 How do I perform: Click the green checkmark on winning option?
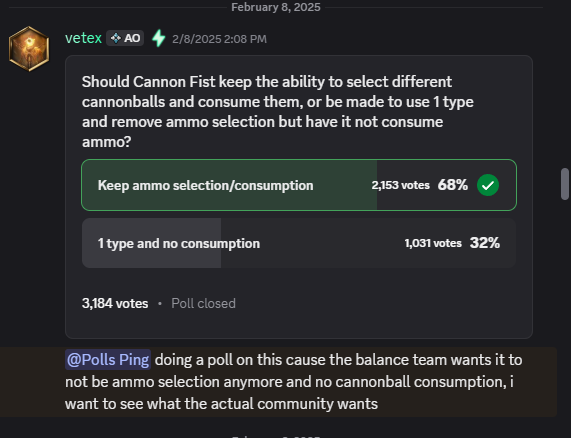(x=488, y=185)
